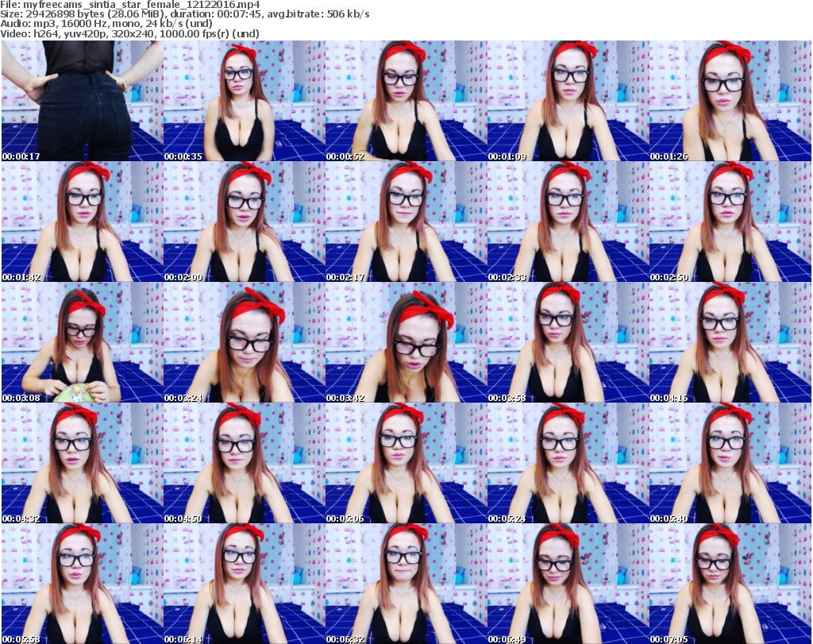
Task: Click the thumbnail marked 00:02:33
Action: pyautogui.click(x=568, y=222)
